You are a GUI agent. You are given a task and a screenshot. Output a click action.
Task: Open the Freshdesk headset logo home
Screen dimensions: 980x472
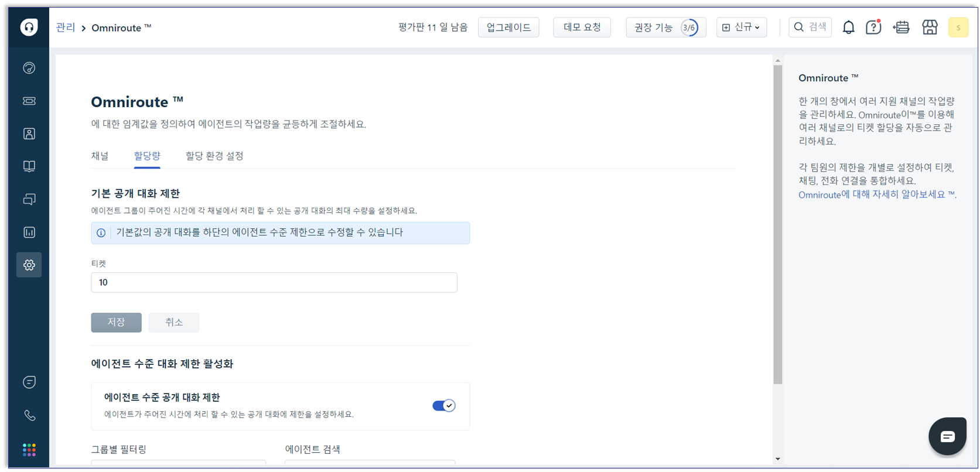29,27
